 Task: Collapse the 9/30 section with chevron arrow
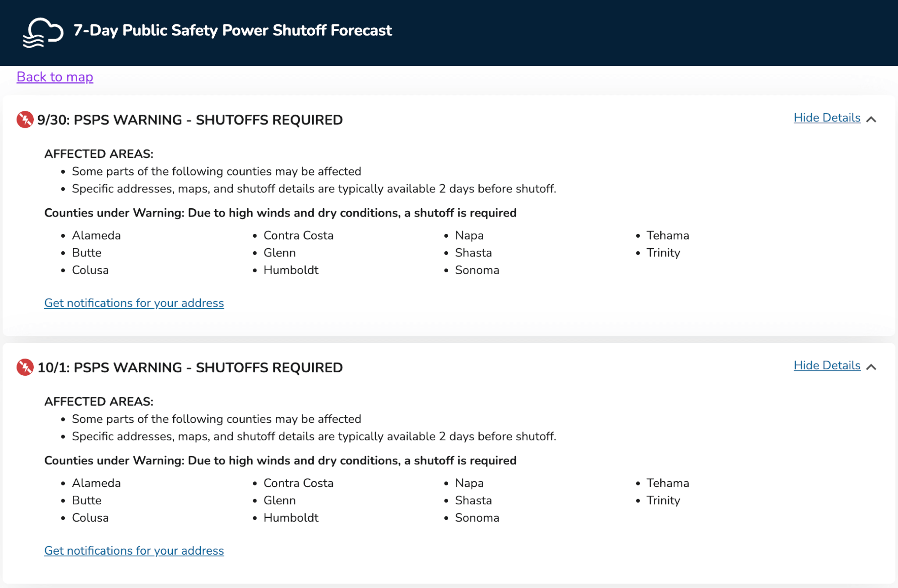click(871, 119)
